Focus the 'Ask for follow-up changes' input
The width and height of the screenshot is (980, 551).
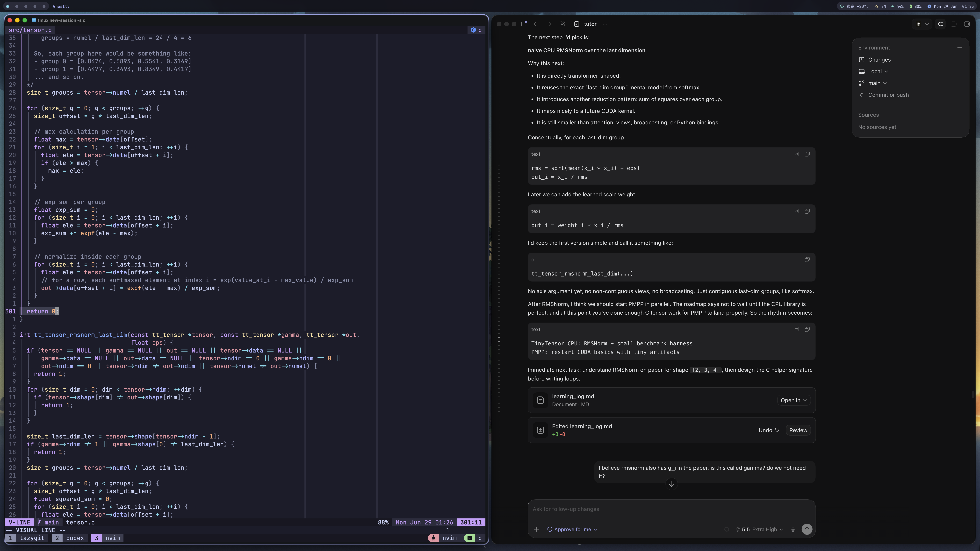671,509
